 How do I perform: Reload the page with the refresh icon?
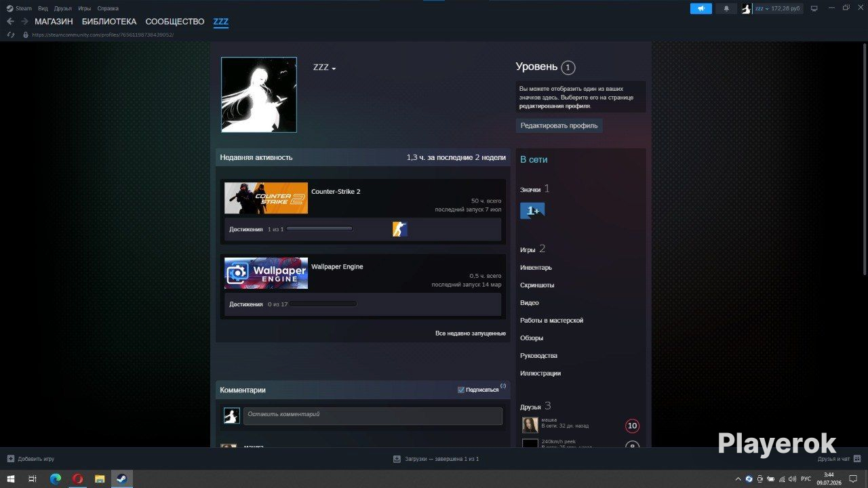point(10,35)
